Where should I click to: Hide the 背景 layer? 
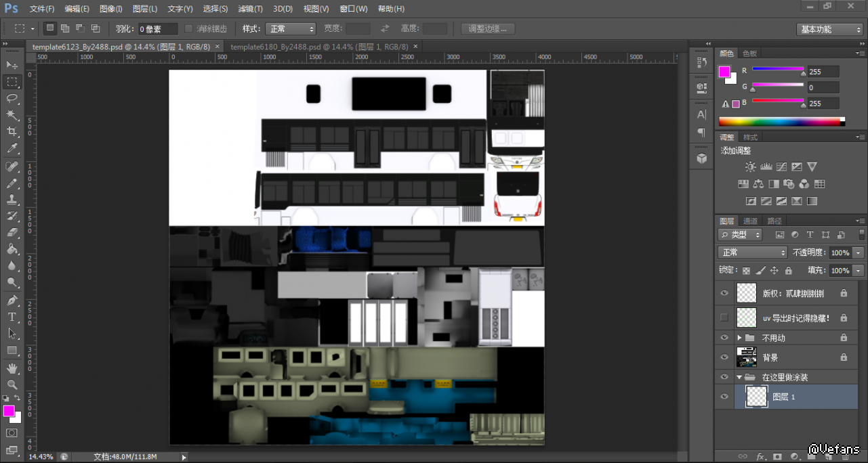(724, 357)
